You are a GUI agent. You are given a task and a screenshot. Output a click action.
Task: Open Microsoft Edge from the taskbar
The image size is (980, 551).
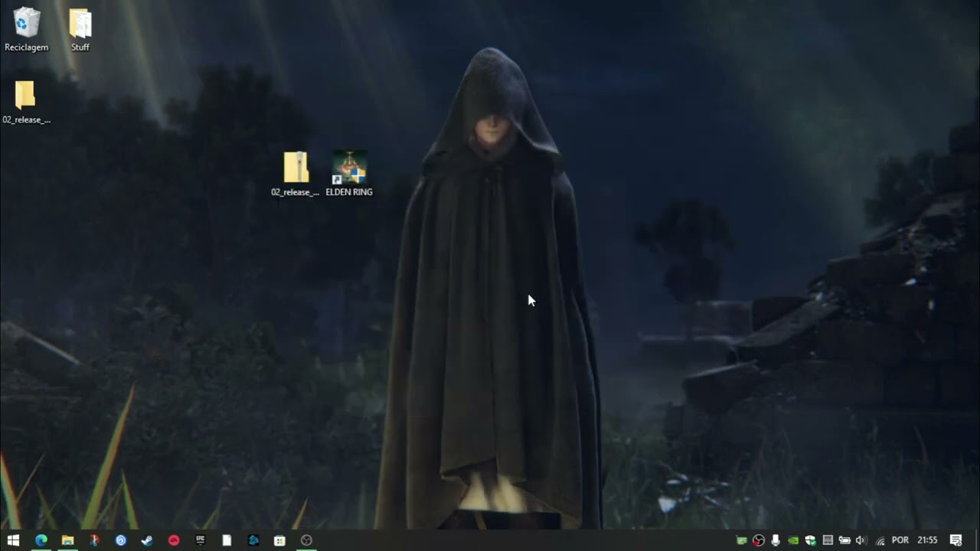pyautogui.click(x=41, y=540)
